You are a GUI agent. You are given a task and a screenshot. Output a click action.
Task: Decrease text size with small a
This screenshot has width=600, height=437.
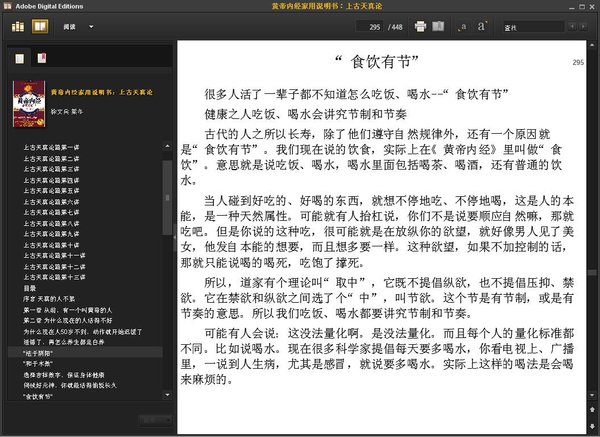click(x=463, y=27)
